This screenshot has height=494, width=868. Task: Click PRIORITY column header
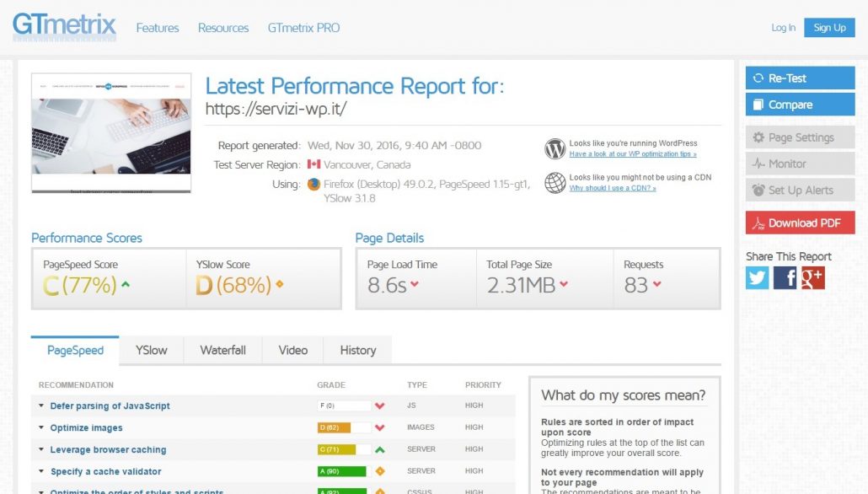point(483,385)
